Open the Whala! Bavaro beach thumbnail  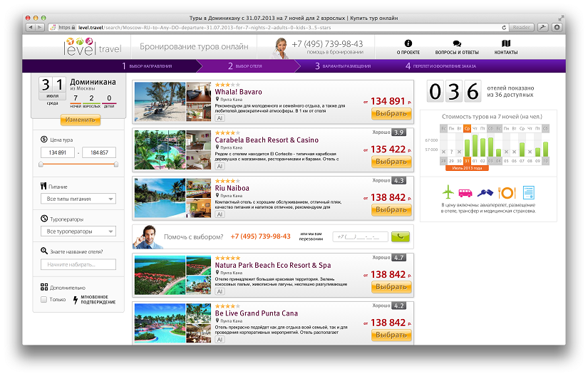[x=160, y=102]
